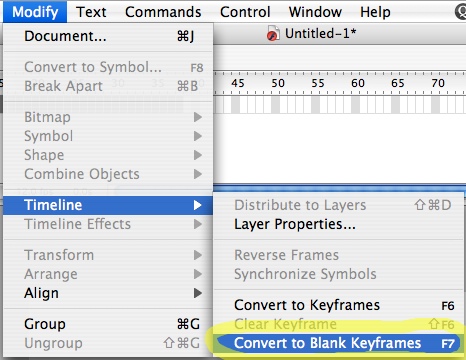Screen dimensions: 466x360
Task: Open the Commands menu
Action: pyautogui.click(x=163, y=12)
